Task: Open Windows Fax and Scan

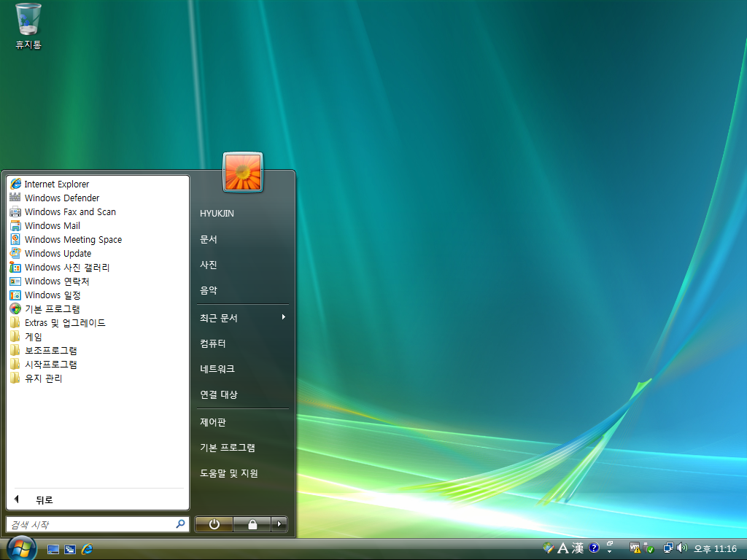Action: click(98, 211)
